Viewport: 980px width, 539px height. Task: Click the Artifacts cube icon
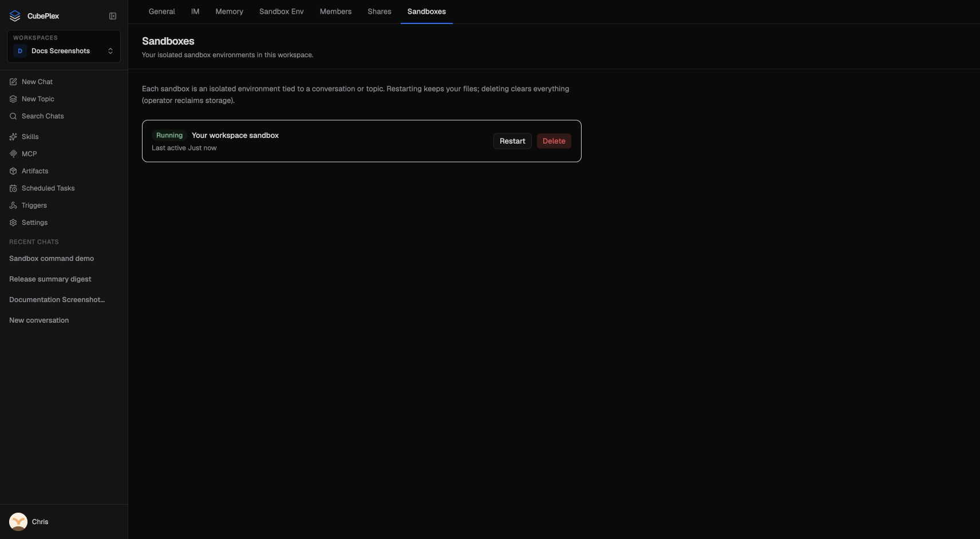[13, 171]
